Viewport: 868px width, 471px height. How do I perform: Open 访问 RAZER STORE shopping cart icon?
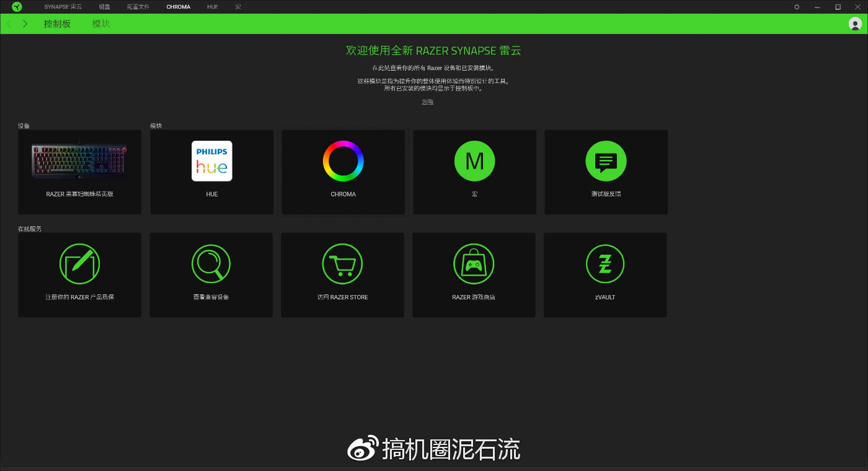coord(342,263)
